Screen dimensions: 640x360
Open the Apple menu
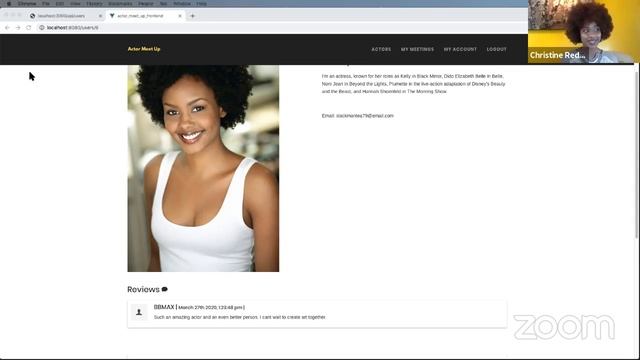click(9, 3)
